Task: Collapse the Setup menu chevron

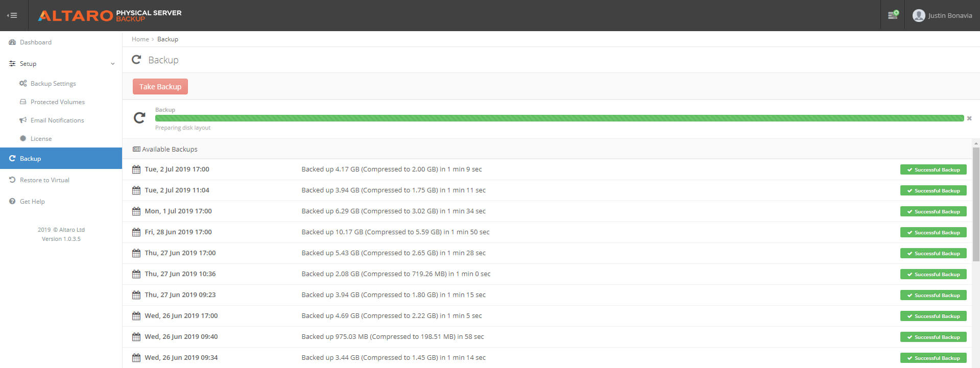Action: tap(112, 64)
